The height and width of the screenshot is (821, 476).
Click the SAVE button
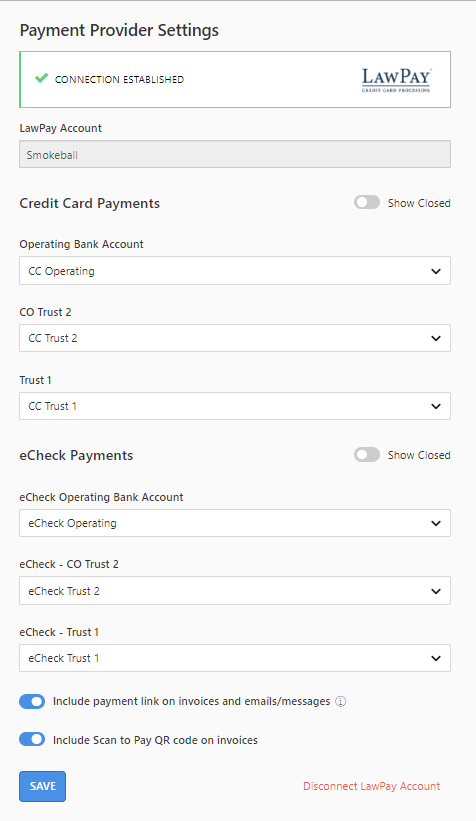tap(42, 786)
